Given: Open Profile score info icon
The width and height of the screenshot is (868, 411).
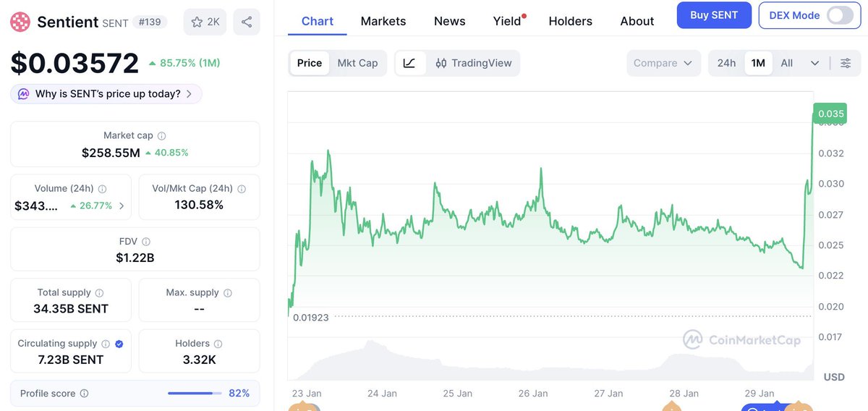Looking at the screenshot, I should click(84, 394).
